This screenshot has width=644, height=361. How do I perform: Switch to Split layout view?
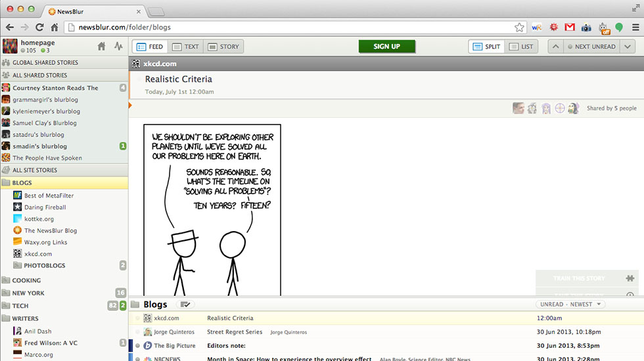click(486, 47)
